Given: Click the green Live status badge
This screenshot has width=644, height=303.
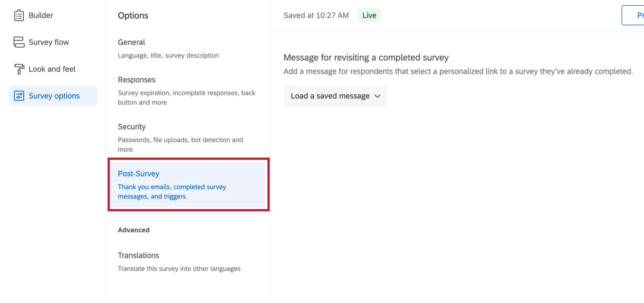Looking at the screenshot, I should coord(369,16).
